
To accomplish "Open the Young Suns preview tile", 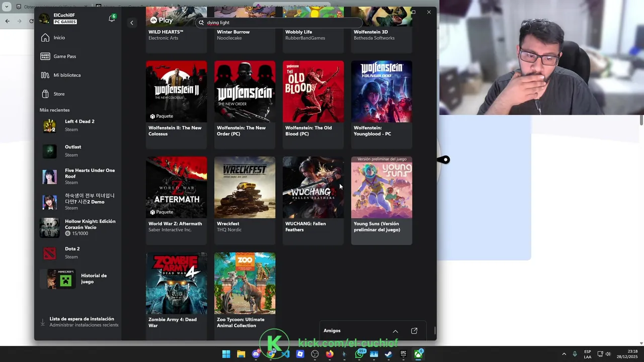I will coord(381,201).
